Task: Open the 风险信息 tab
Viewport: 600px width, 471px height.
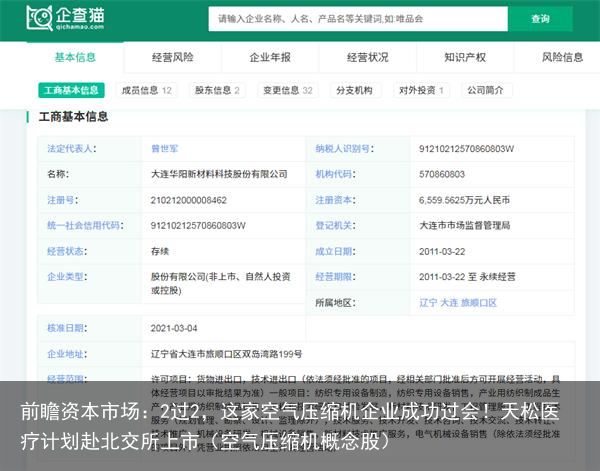Action: (x=562, y=57)
